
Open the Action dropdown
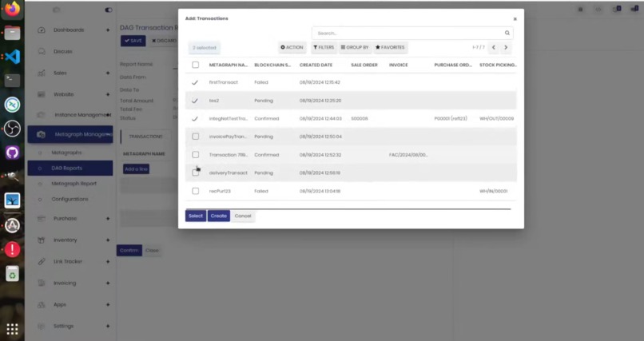coord(292,48)
